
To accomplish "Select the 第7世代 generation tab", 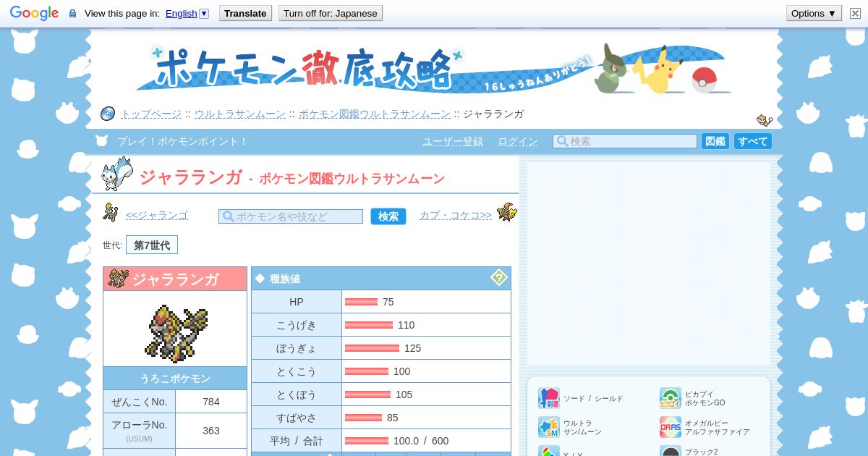I will (x=152, y=245).
